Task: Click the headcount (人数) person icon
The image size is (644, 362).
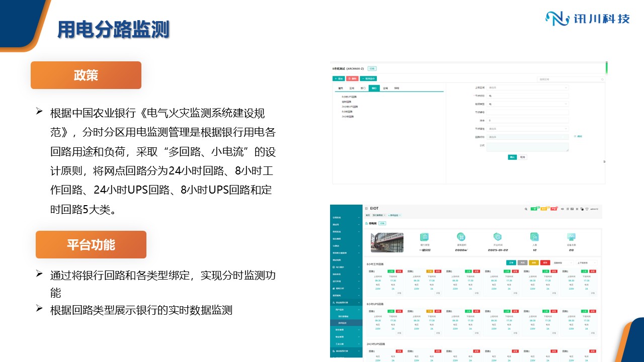Action: 534,237
